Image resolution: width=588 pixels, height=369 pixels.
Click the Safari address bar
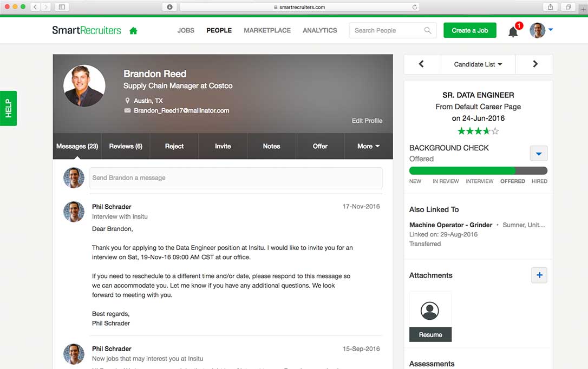pos(299,6)
